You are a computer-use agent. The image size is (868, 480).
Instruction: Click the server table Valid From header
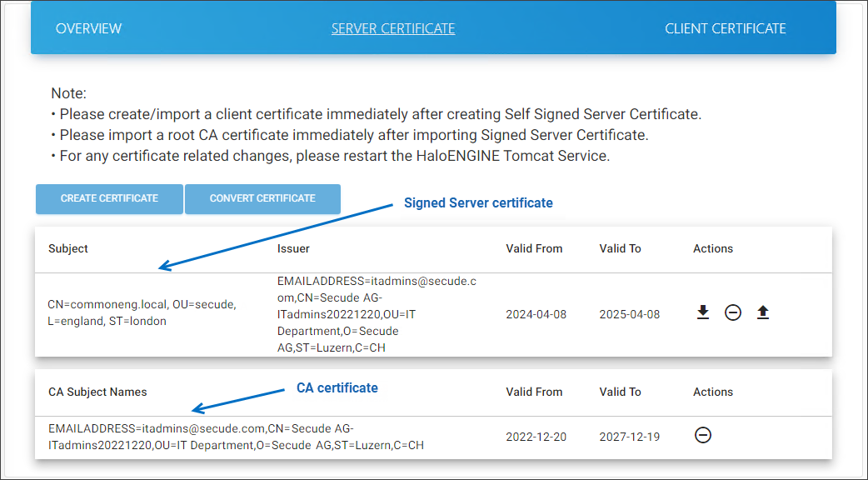534,248
